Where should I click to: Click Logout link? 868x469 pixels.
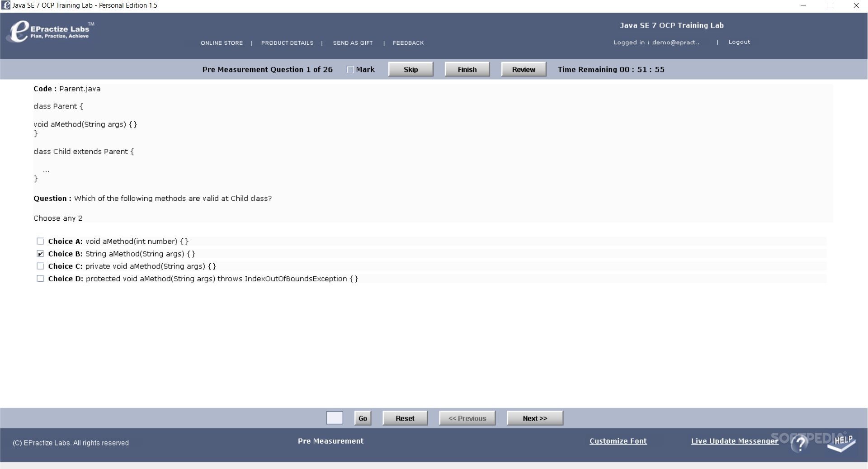tap(739, 42)
